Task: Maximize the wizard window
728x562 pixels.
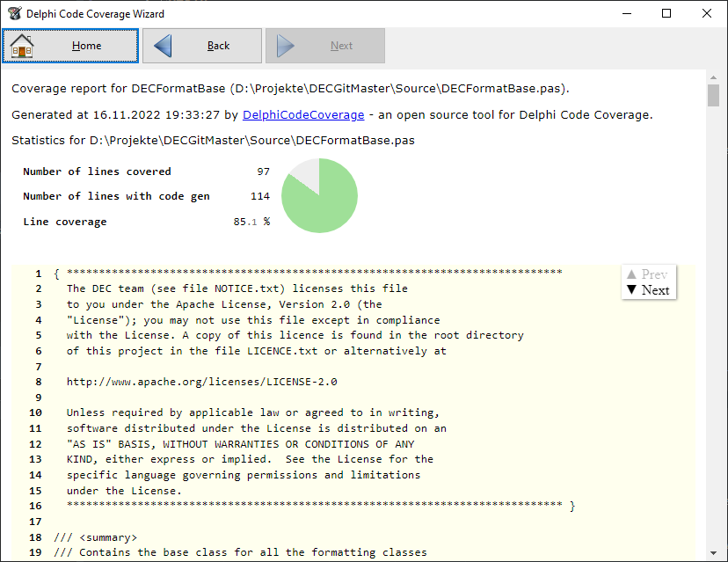Action: pyautogui.click(x=666, y=13)
